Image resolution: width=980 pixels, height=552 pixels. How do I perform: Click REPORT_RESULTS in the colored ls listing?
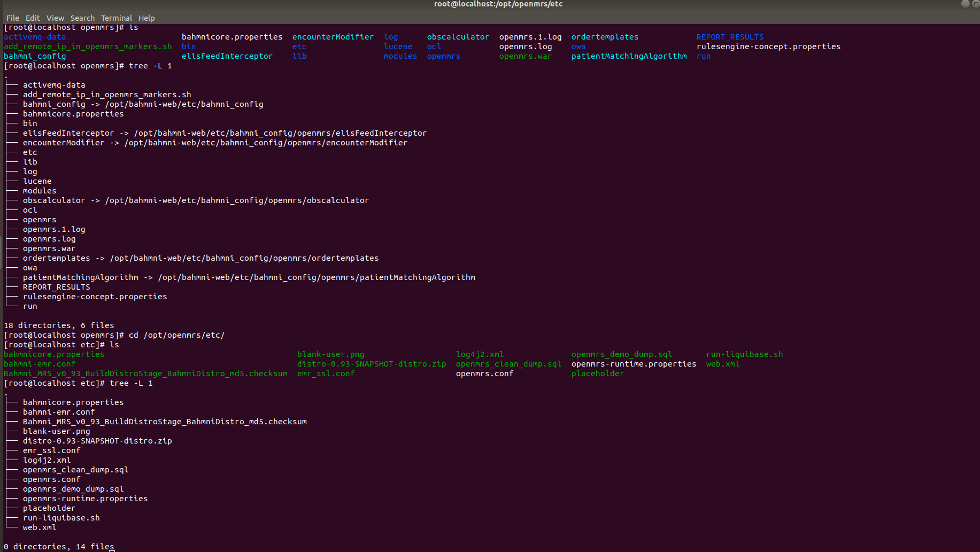[730, 37]
